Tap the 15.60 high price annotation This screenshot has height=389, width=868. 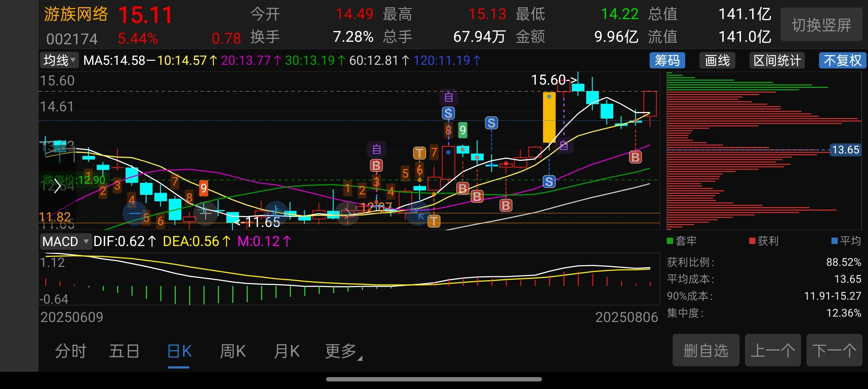(x=554, y=80)
